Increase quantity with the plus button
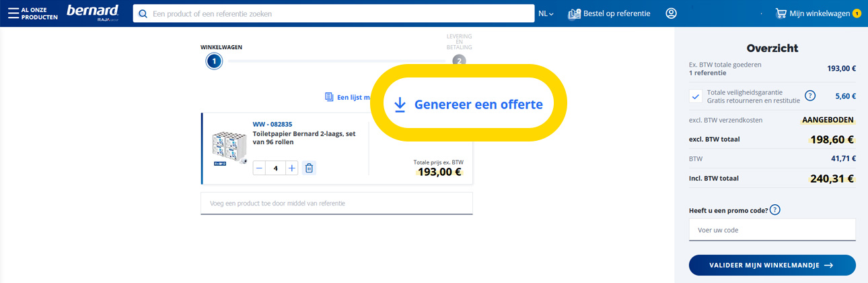This screenshot has height=283, width=868. (291, 168)
